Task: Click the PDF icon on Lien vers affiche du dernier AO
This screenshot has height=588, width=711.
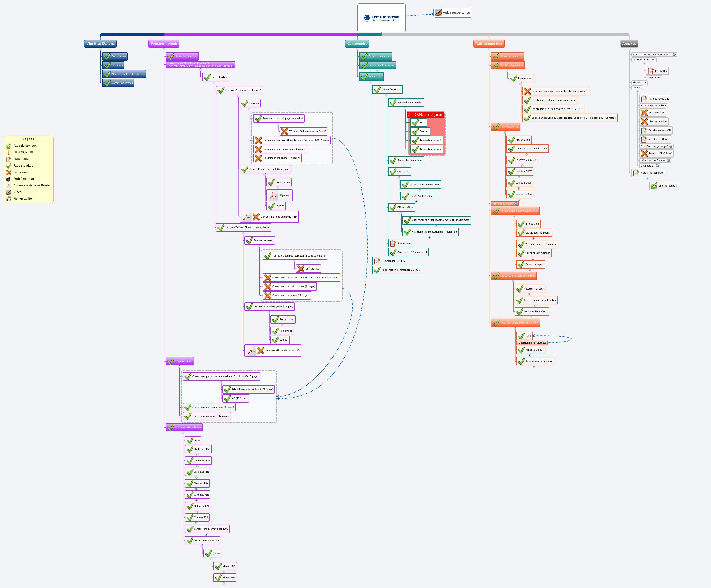Action: [x=251, y=351]
